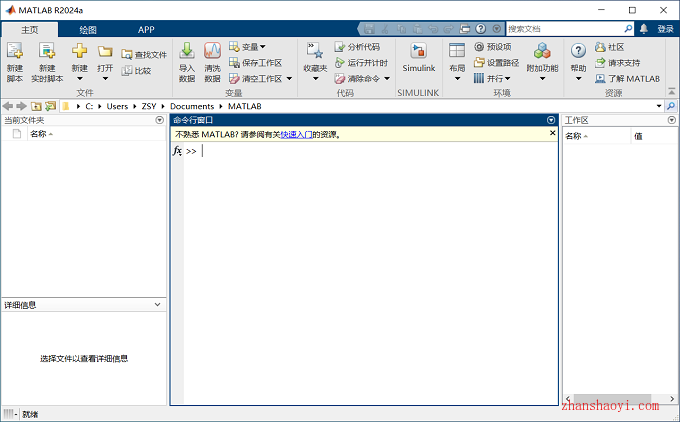Click Clear Workspace (清空工作区)
Viewport: 680px width, 422px height.
click(x=255, y=79)
